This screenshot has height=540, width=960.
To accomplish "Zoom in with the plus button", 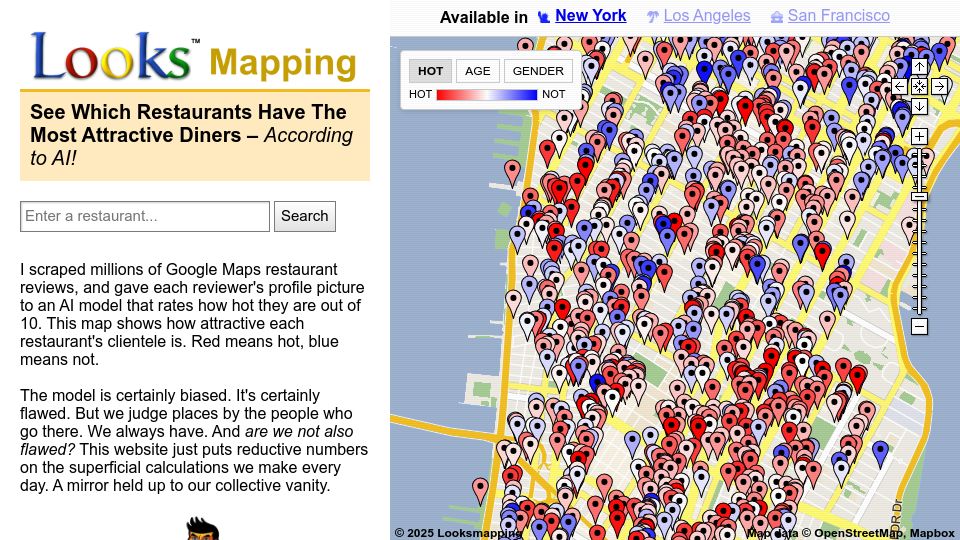I will point(919,136).
